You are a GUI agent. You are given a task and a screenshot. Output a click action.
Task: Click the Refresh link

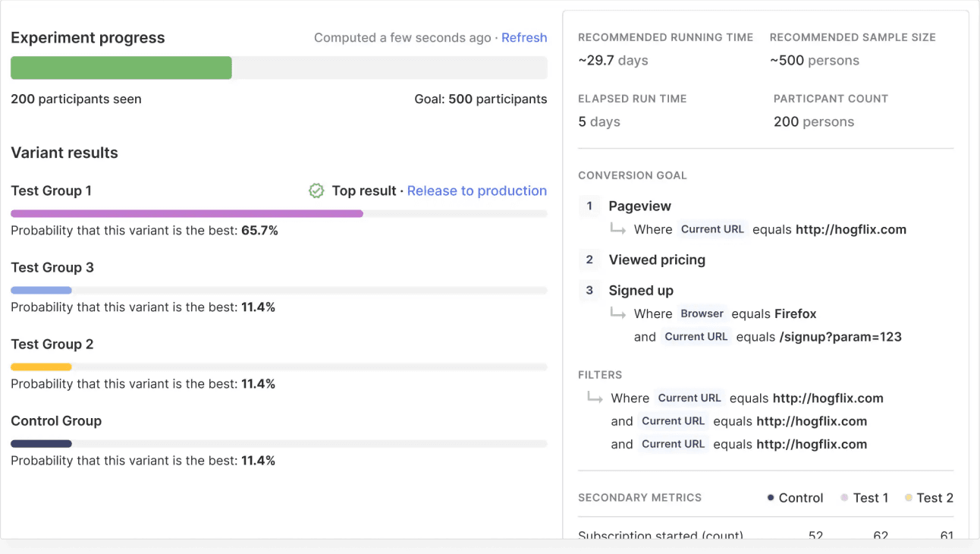524,37
